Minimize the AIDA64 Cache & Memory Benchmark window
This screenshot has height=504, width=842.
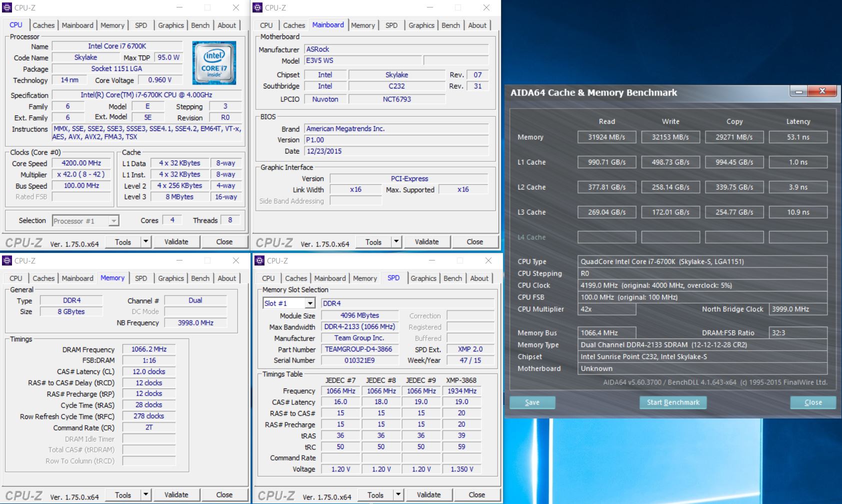tap(799, 91)
